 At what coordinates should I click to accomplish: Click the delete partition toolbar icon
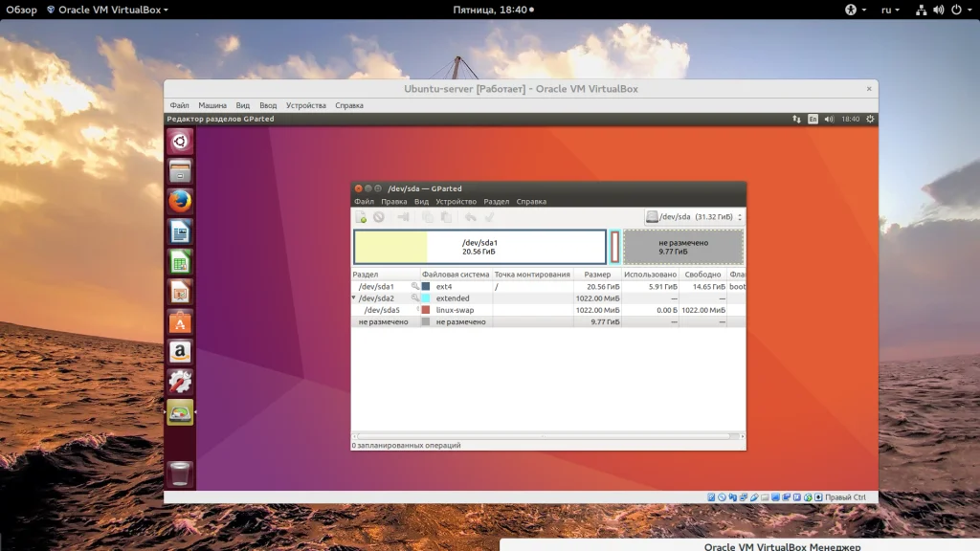click(379, 217)
